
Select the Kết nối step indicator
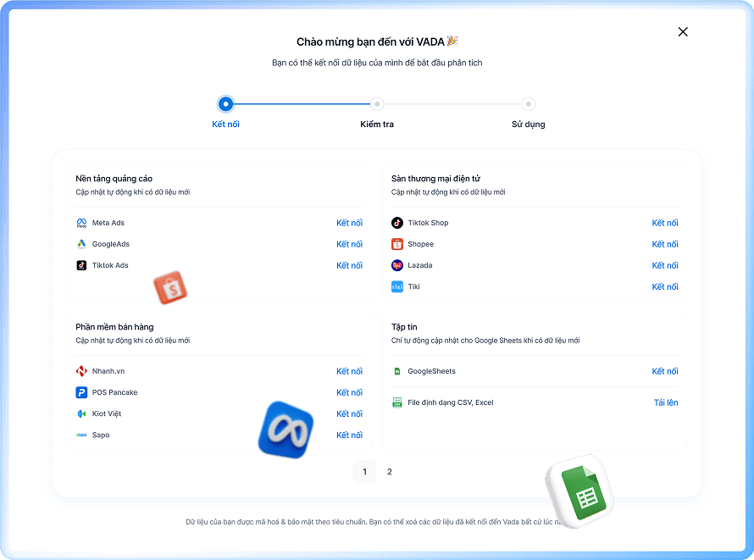tap(225, 104)
